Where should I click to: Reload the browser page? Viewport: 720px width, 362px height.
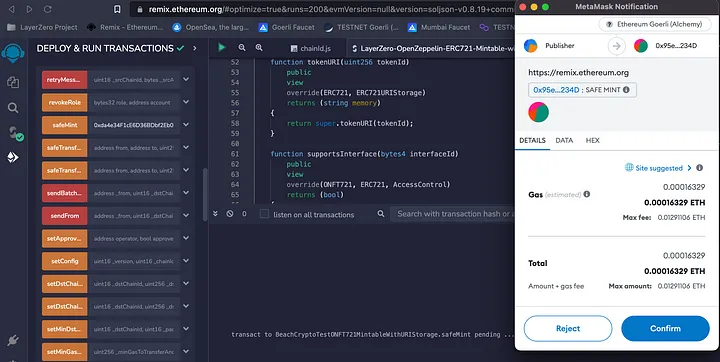pos(48,9)
